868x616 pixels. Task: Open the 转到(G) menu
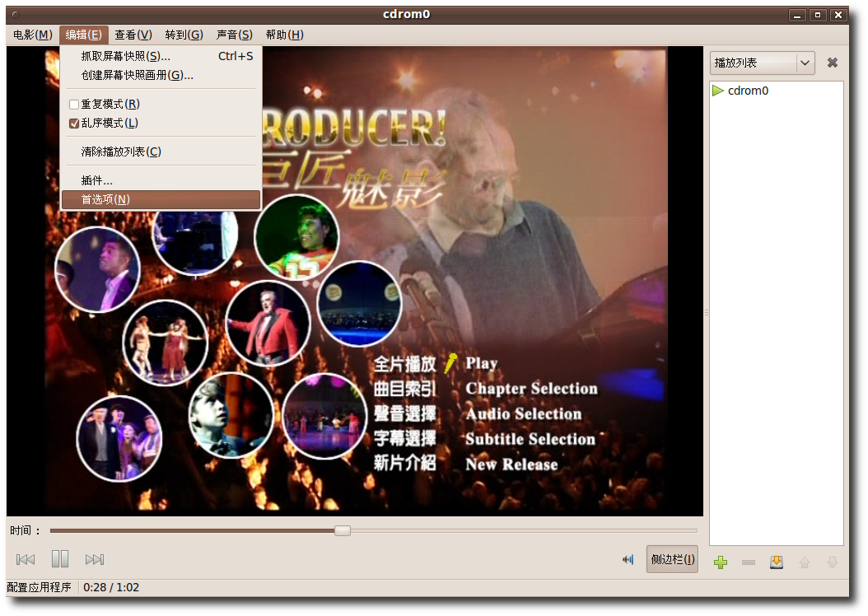point(184,35)
